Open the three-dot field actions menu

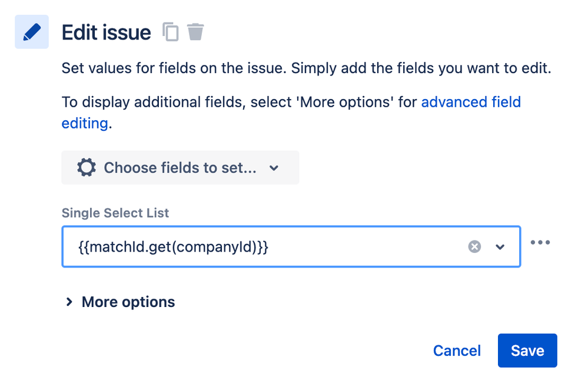click(x=540, y=243)
